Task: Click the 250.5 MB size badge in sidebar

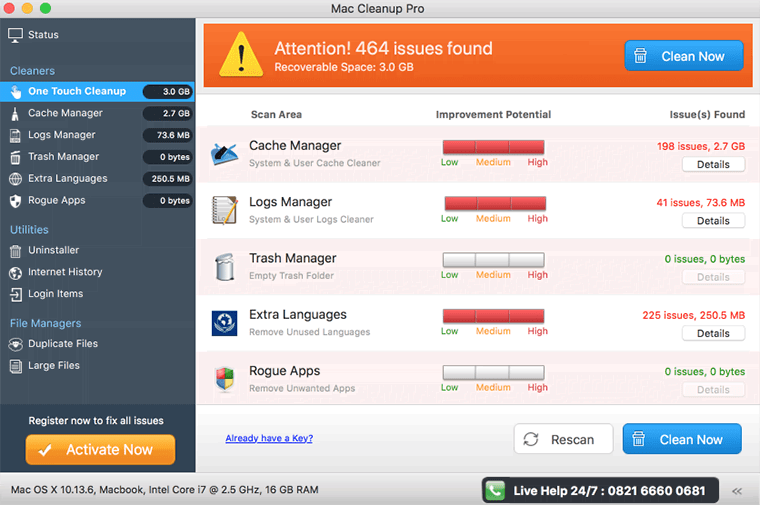Action: 168,179
